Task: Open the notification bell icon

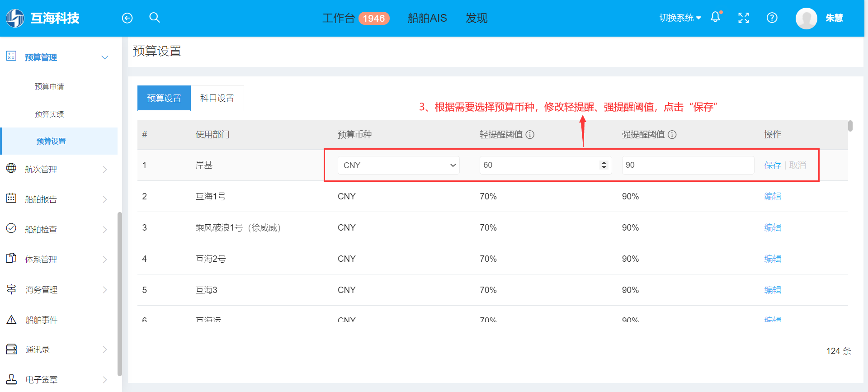Action: coord(716,17)
